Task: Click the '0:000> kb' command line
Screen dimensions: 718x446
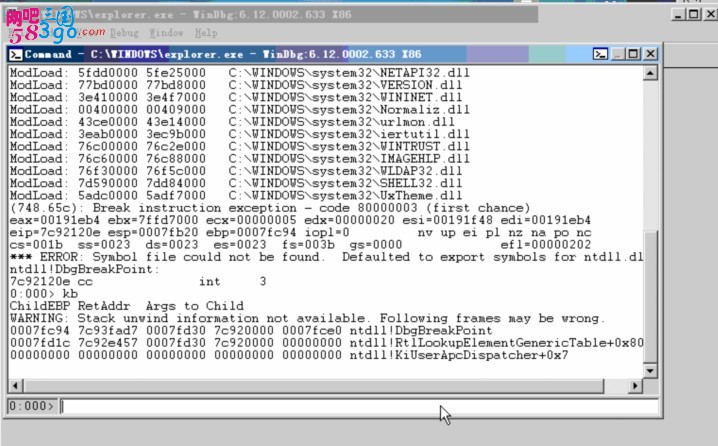Action: point(44,294)
